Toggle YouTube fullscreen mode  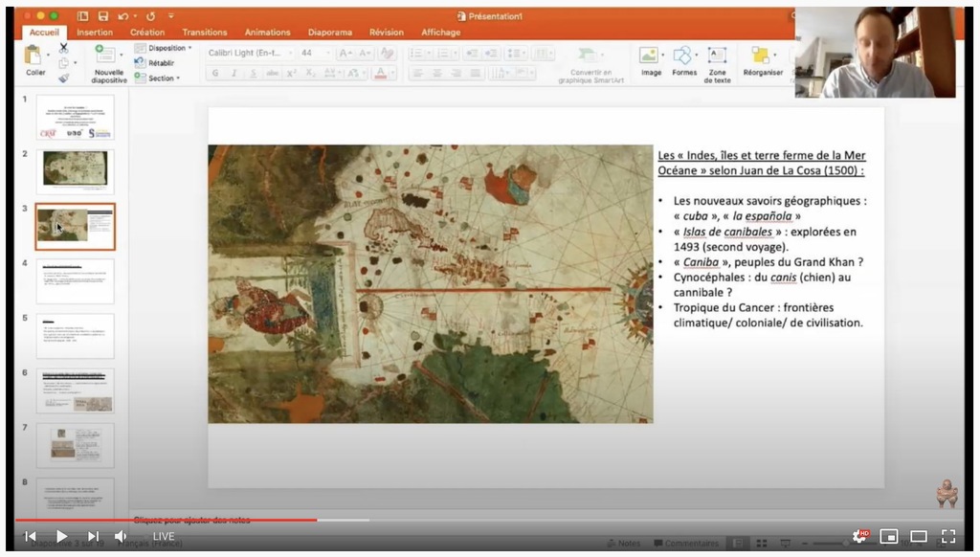(948, 536)
